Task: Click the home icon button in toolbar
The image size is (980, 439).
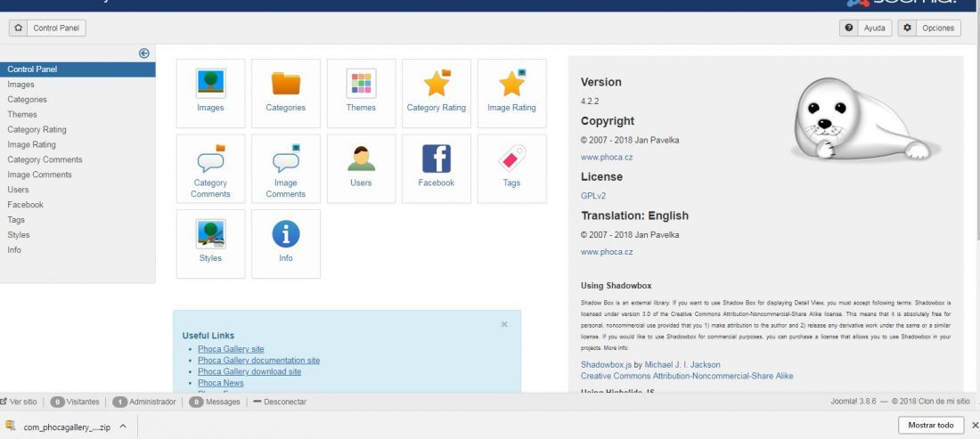Action: click(18, 28)
